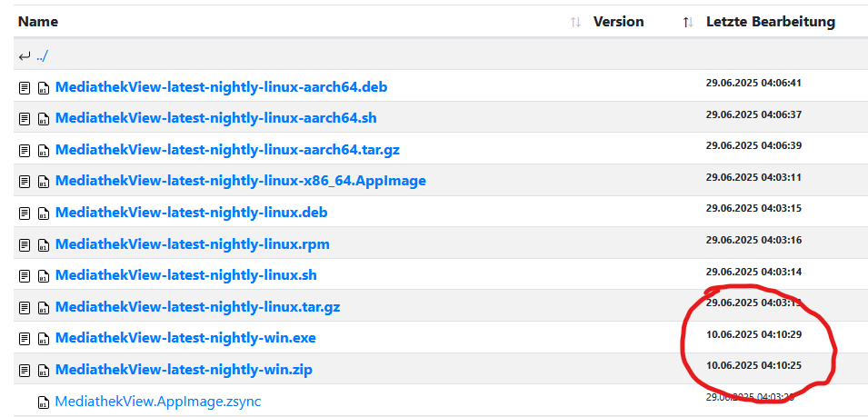The width and height of the screenshot is (868, 417).
Task: Click the date 29.06.2025 04:03:15
Action: 754,209
